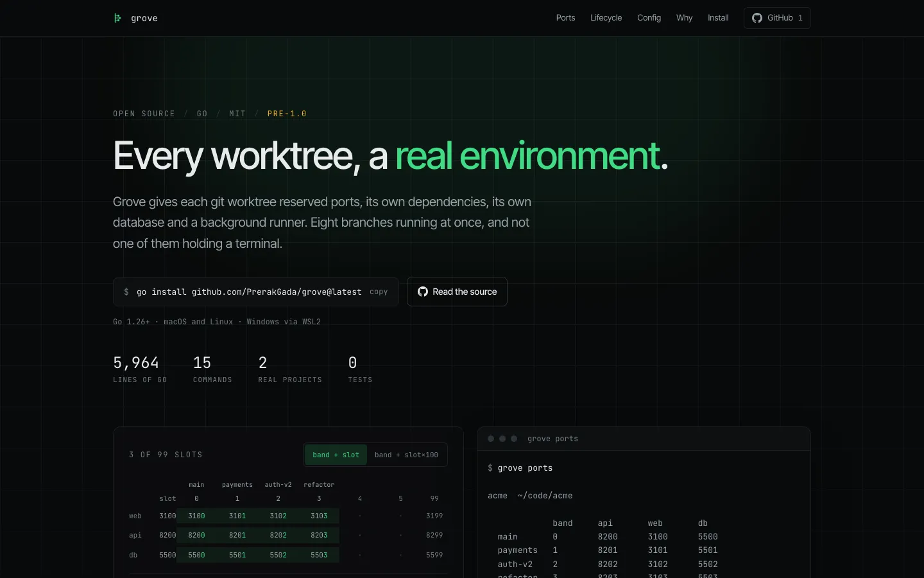The height and width of the screenshot is (578, 924).
Task: Click the api port 8201 payments cell
Action: click(237, 535)
